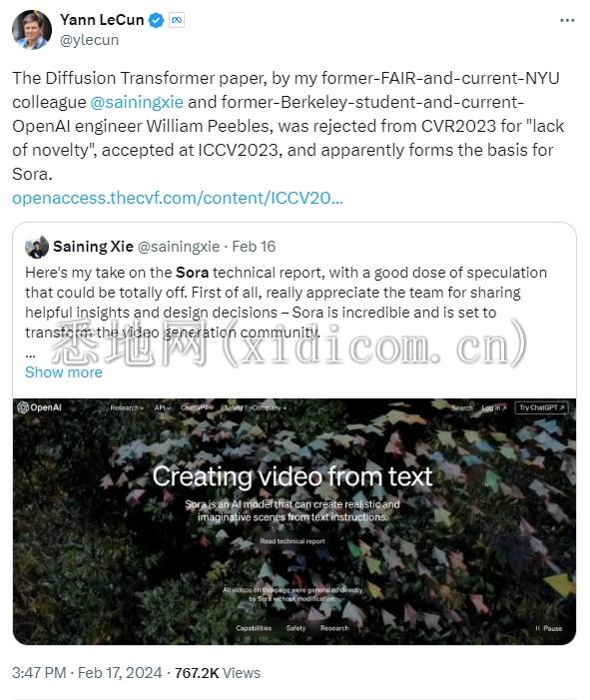590x700 pixels.
Task: Expand quoted tweet with Show more
Action: [x=63, y=371]
